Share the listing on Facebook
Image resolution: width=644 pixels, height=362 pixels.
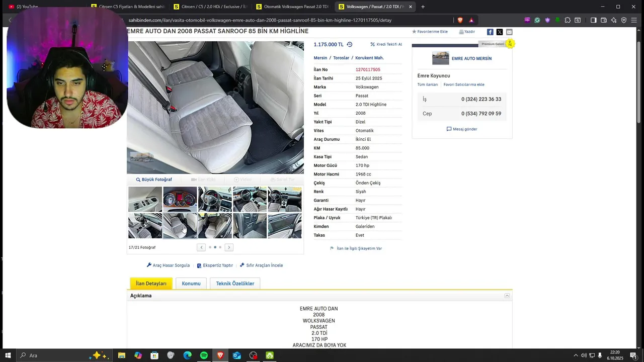pyautogui.click(x=490, y=32)
